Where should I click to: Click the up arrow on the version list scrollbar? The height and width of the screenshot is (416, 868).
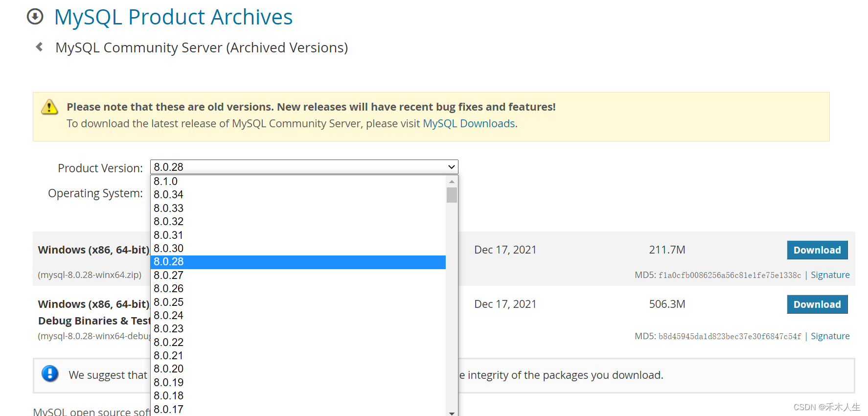point(452,182)
